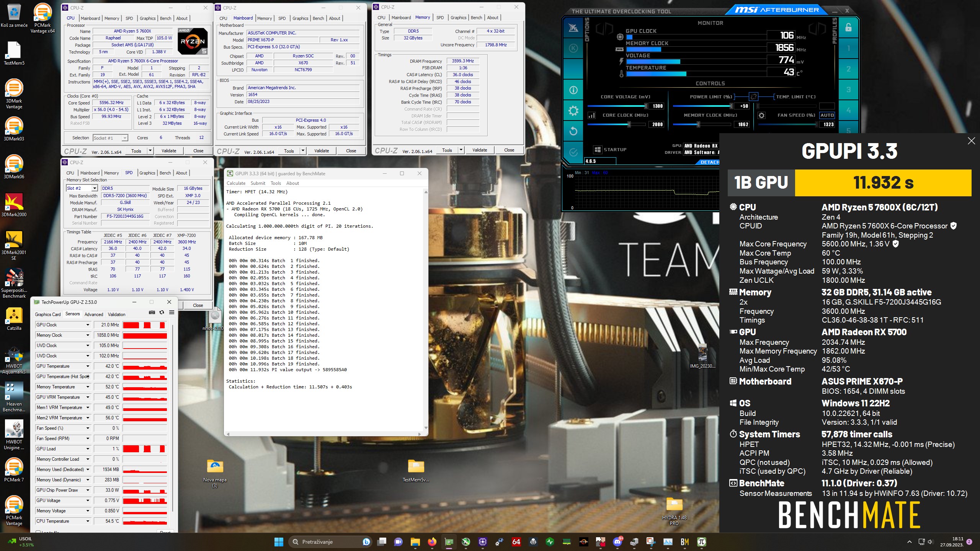Switch to Advanced tab in GPU-Z
The height and width of the screenshot is (551, 980).
[94, 315]
